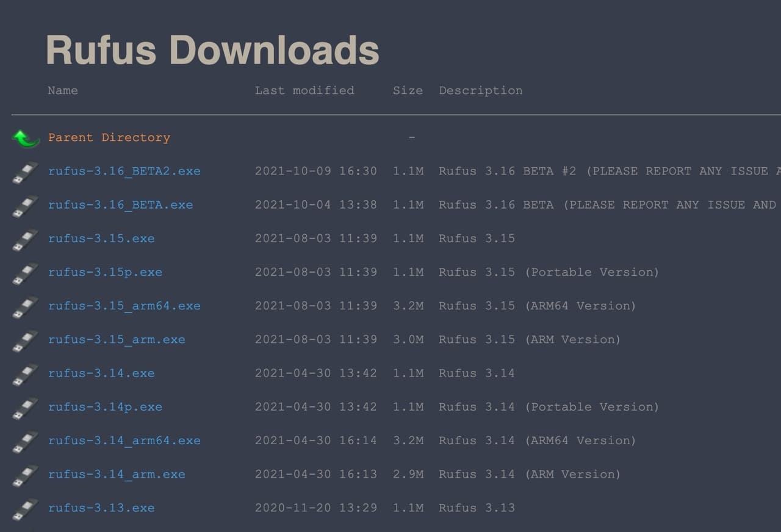This screenshot has width=781, height=532.
Task: Open the Parent Directory link
Action: [x=109, y=137]
